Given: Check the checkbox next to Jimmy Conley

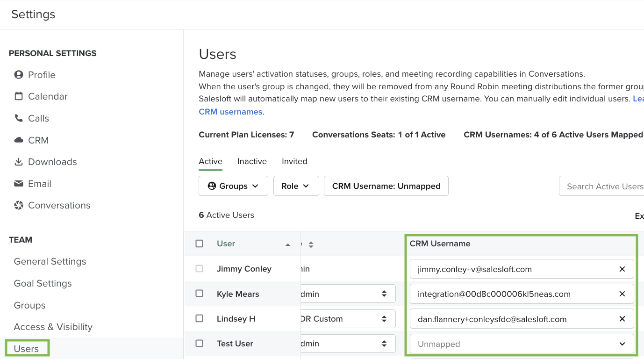Looking at the screenshot, I should [199, 268].
